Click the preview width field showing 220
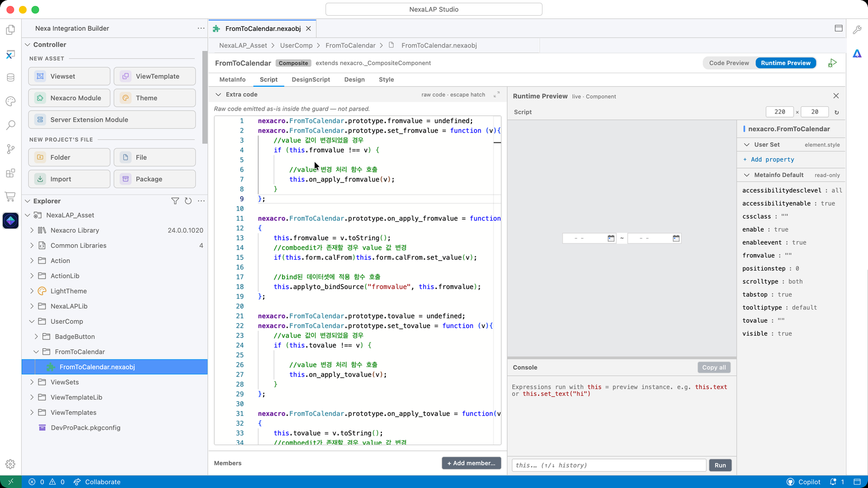Screen dimensions: 868x488 click(780, 112)
